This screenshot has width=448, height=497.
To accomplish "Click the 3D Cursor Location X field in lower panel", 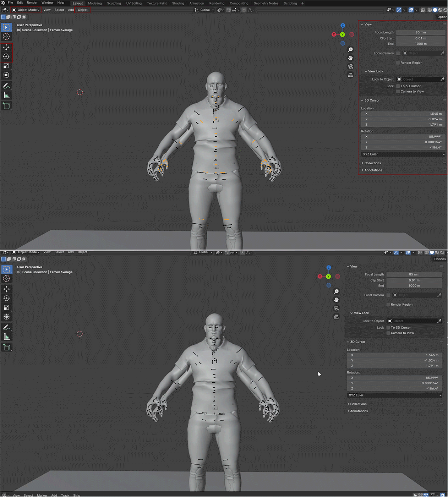I will point(394,355).
